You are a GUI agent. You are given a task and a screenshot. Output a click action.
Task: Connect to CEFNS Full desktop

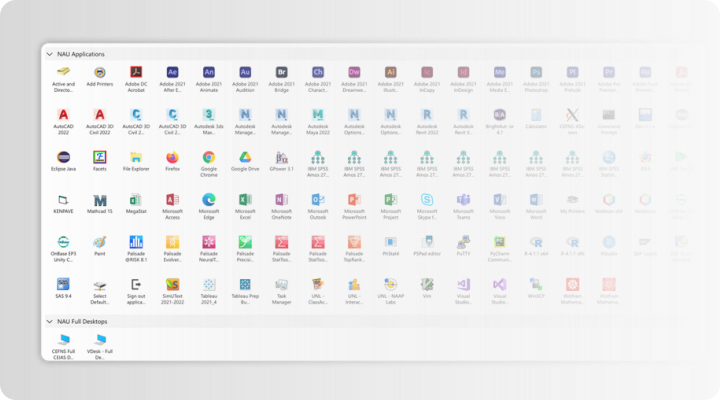64,340
